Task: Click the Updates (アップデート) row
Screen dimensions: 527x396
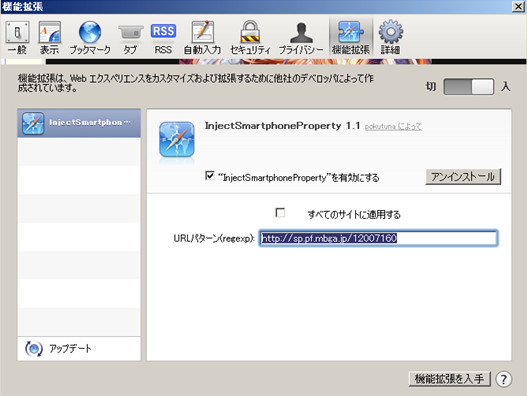Action: coord(79,349)
